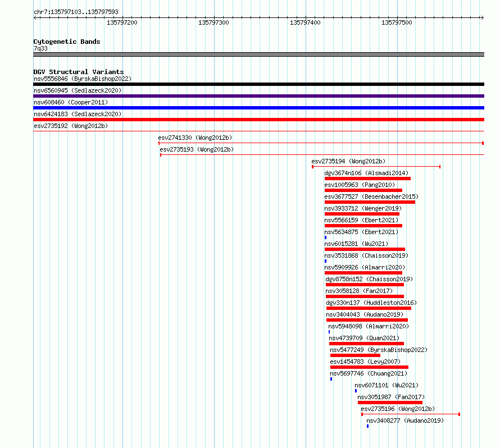The height and width of the screenshot is (448, 500).
Task: Open nsv3404043 (Audano2019) variant label
Action: coord(365,314)
